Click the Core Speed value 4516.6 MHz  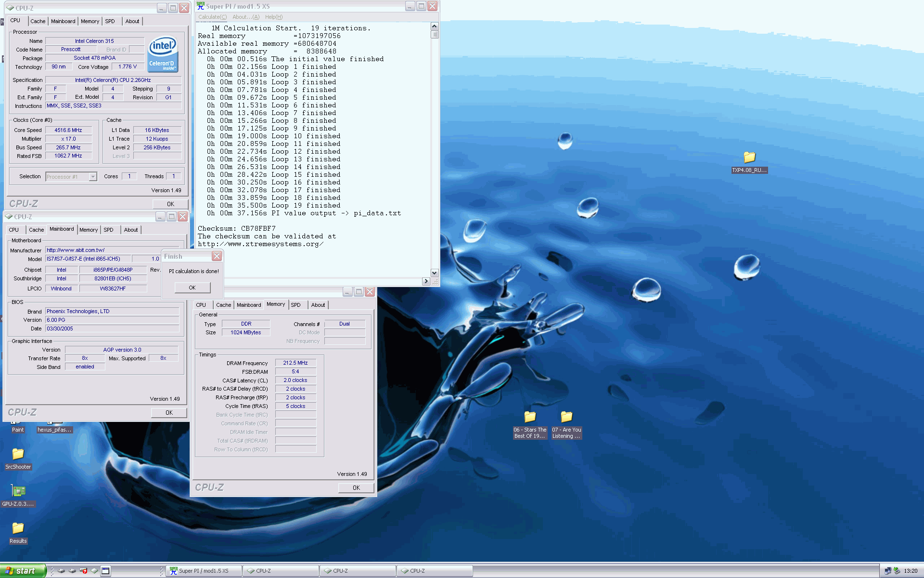[68, 130]
